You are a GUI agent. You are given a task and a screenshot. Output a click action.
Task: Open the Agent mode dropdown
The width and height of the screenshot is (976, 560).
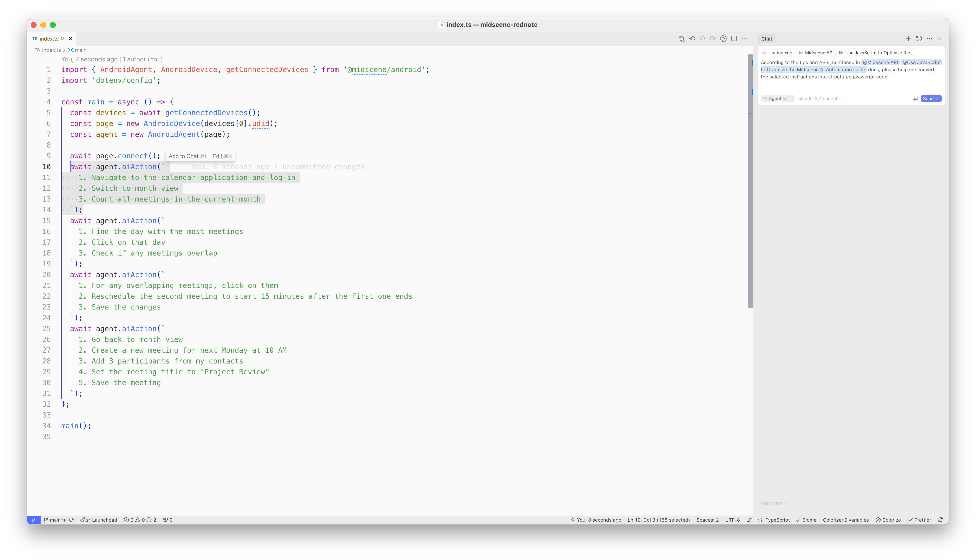(x=777, y=98)
